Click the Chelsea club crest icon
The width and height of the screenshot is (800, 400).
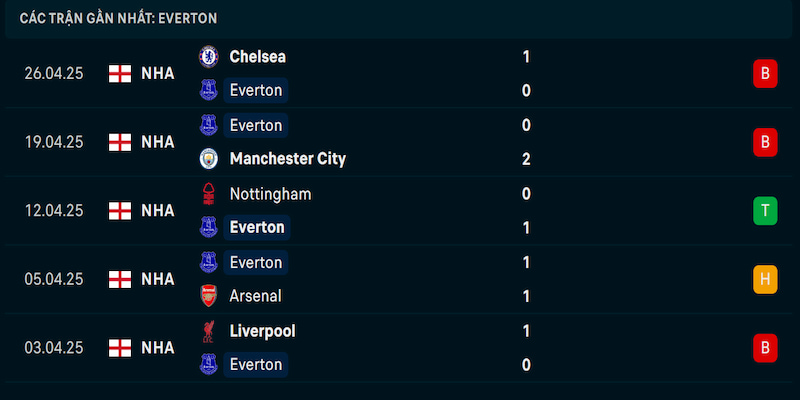[209, 57]
